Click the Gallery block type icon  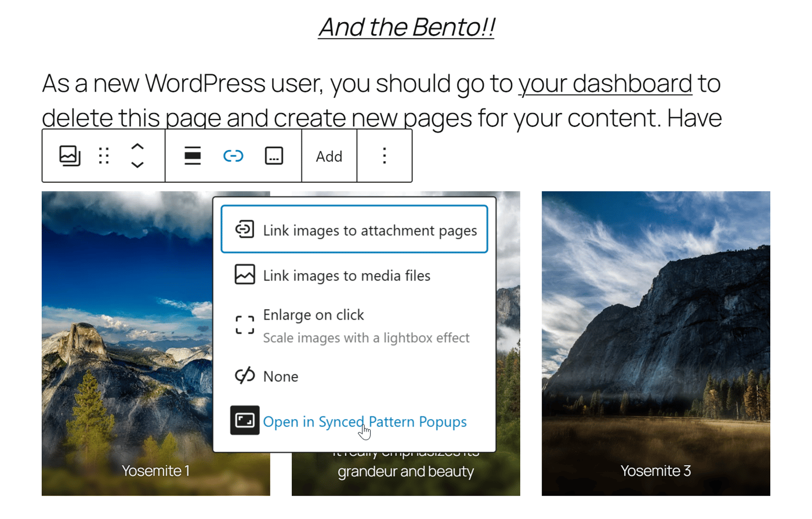point(70,156)
